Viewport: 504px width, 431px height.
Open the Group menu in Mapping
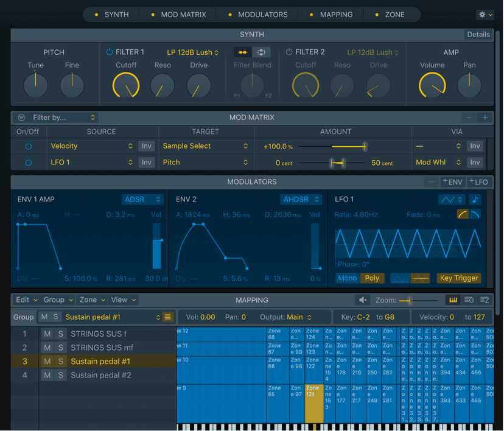click(x=58, y=300)
